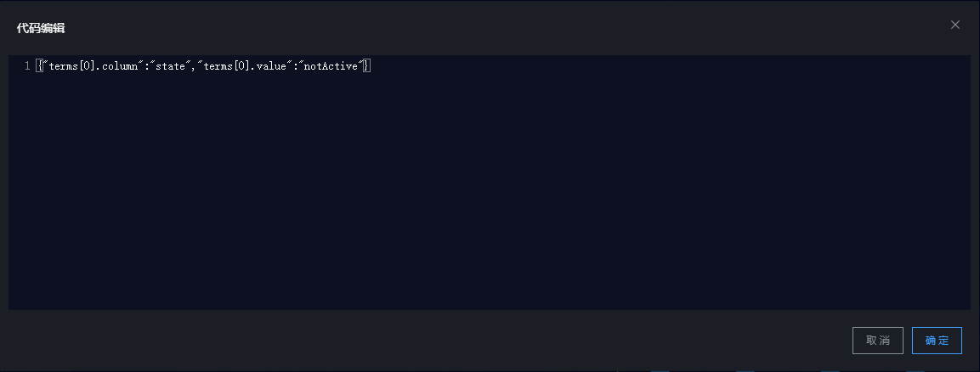Place cursor at the opening curly brace

39,66
